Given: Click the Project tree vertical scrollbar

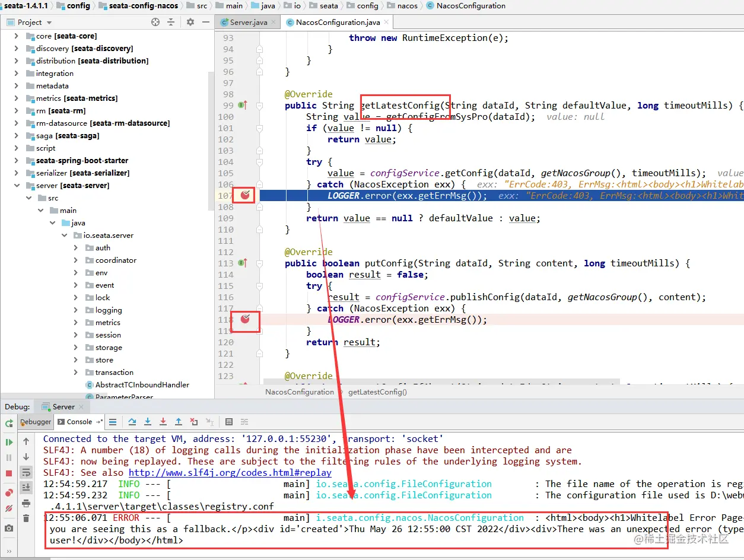Looking at the screenshot, I should pyautogui.click(x=211, y=141).
